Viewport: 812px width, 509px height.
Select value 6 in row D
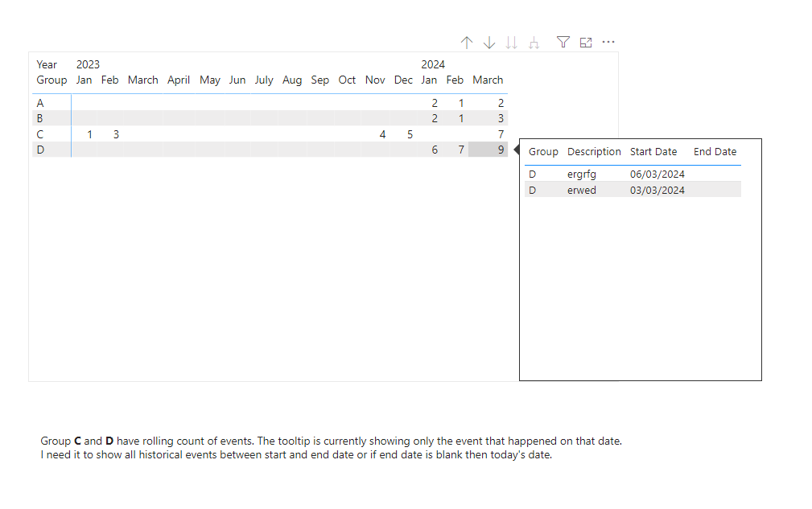click(435, 150)
